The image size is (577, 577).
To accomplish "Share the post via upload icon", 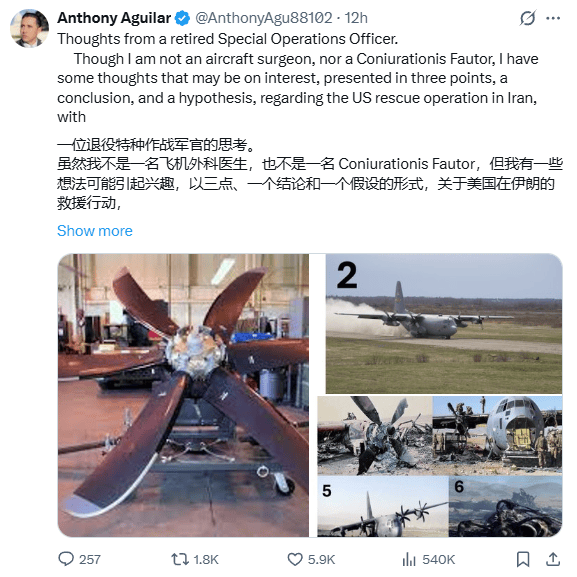I will [x=552, y=559].
